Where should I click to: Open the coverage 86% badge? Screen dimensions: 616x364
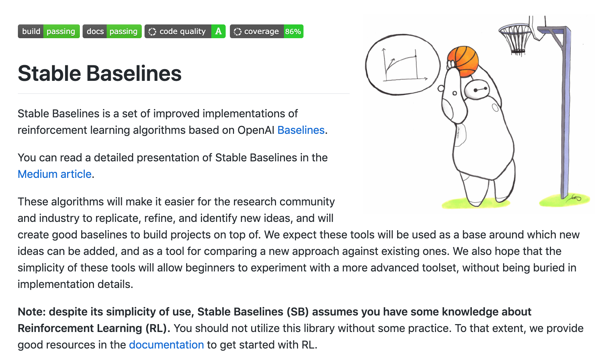(x=266, y=31)
